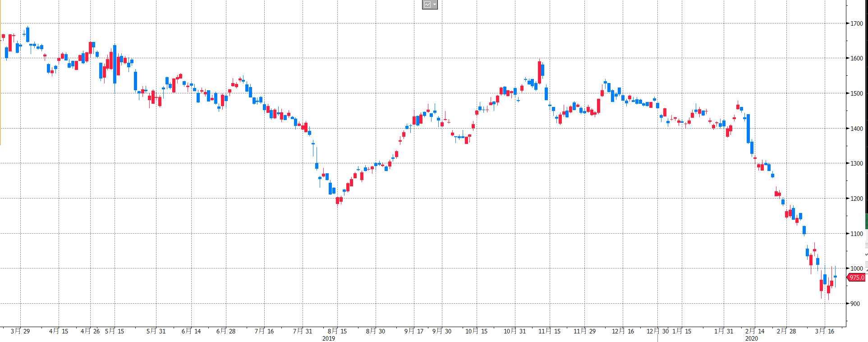Select the 1300 price axis label
The width and height of the screenshot is (868, 342).
856,163
